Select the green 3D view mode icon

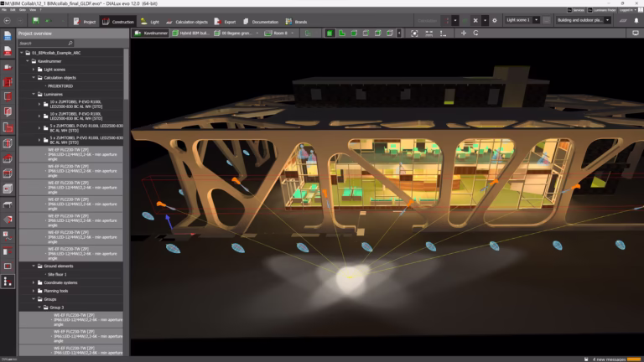(x=330, y=34)
